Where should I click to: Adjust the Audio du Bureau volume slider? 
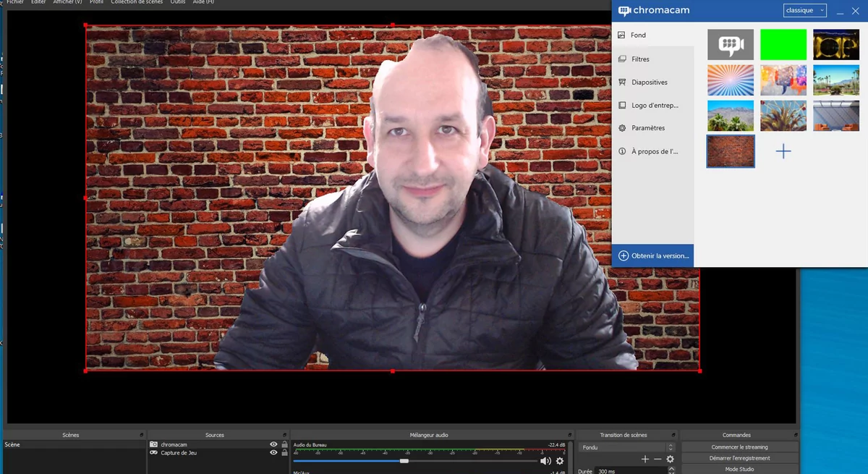(x=414, y=461)
